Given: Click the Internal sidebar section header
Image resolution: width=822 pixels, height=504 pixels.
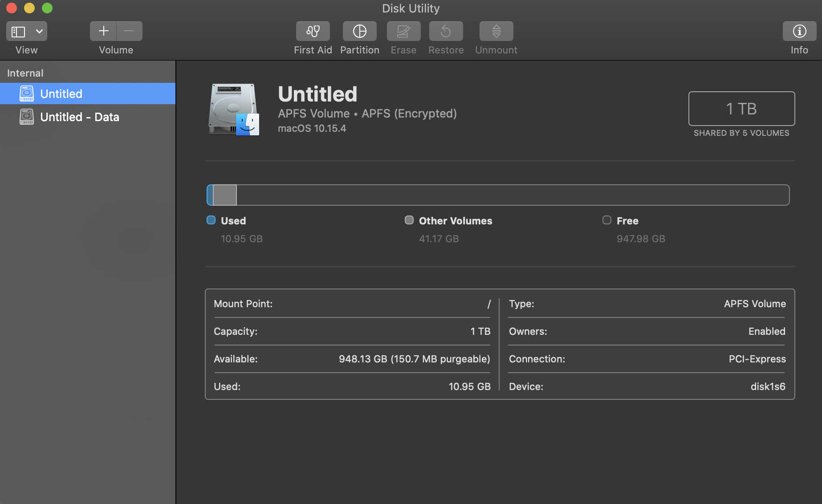Looking at the screenshot, I should (25, 73).
